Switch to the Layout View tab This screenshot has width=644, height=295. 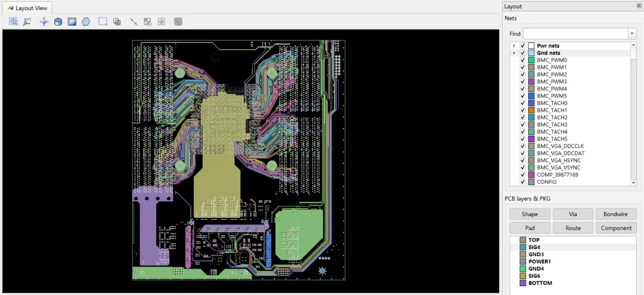[x=27, y=8]
